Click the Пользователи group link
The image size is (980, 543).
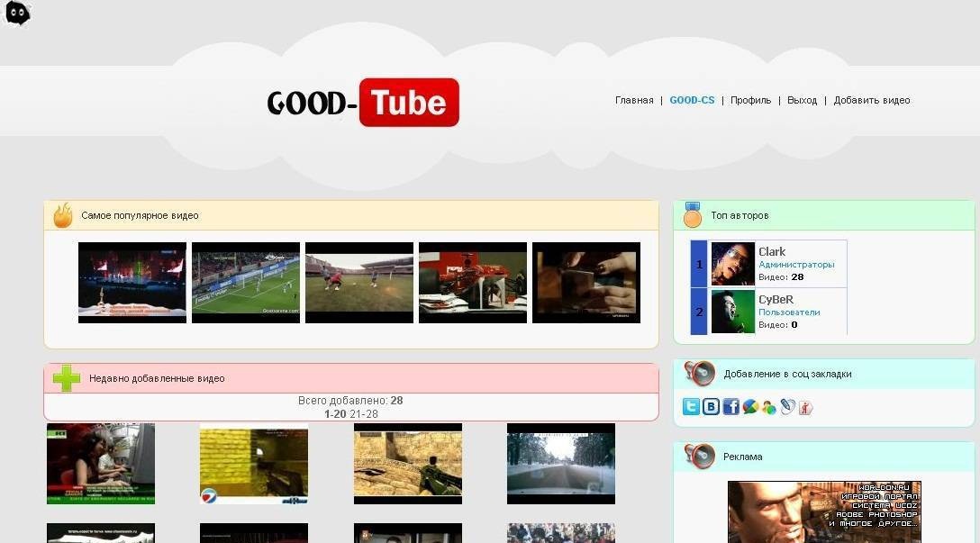click(x=789, y=312)
